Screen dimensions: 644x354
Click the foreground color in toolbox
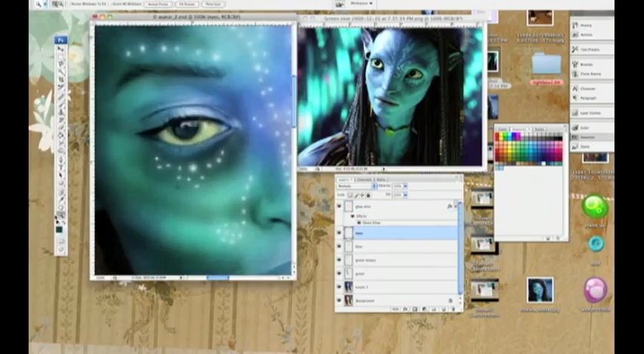pos(59,229)
